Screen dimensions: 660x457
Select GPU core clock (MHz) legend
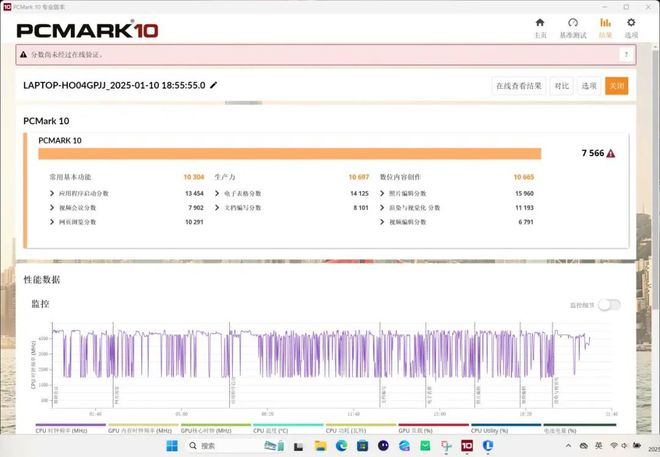216,428
